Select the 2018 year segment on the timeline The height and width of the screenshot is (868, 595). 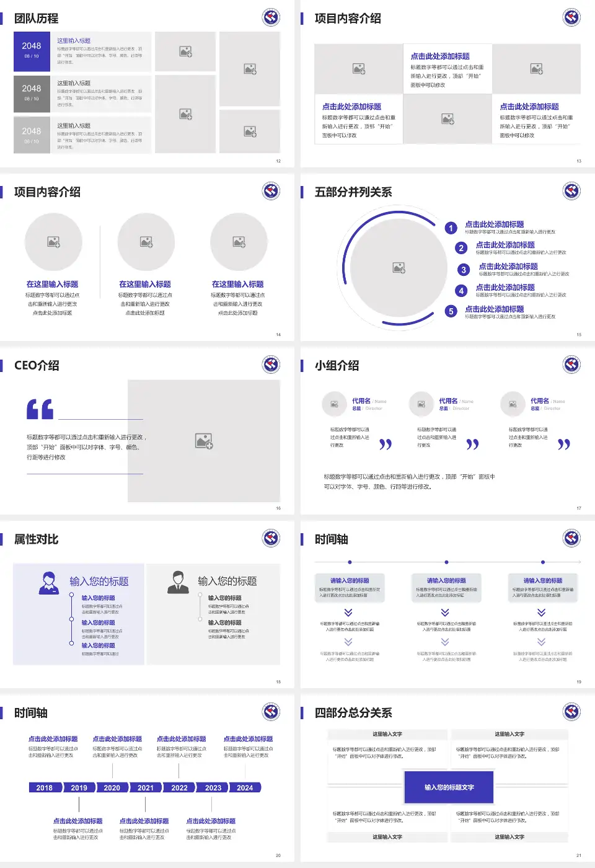tap(45, 787)
